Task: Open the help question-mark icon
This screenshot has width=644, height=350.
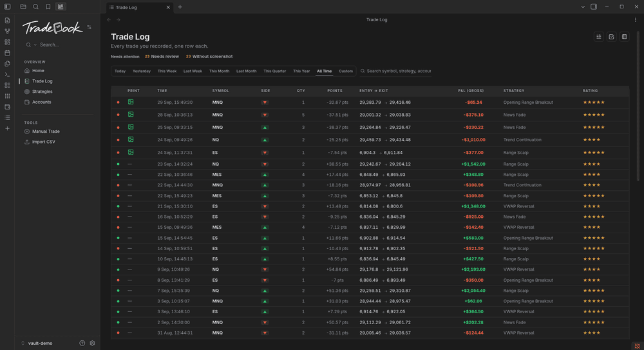Action: [x=82, y=343]
